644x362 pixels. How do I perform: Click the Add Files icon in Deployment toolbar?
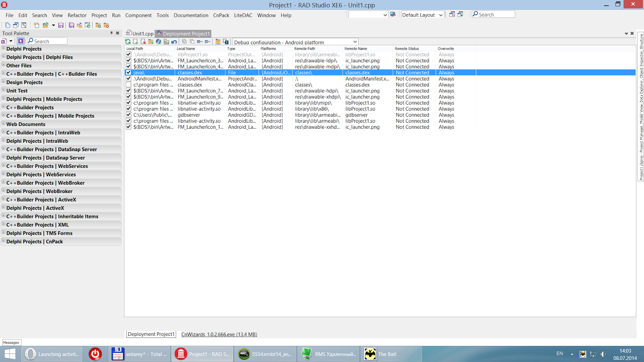point(136,42)
